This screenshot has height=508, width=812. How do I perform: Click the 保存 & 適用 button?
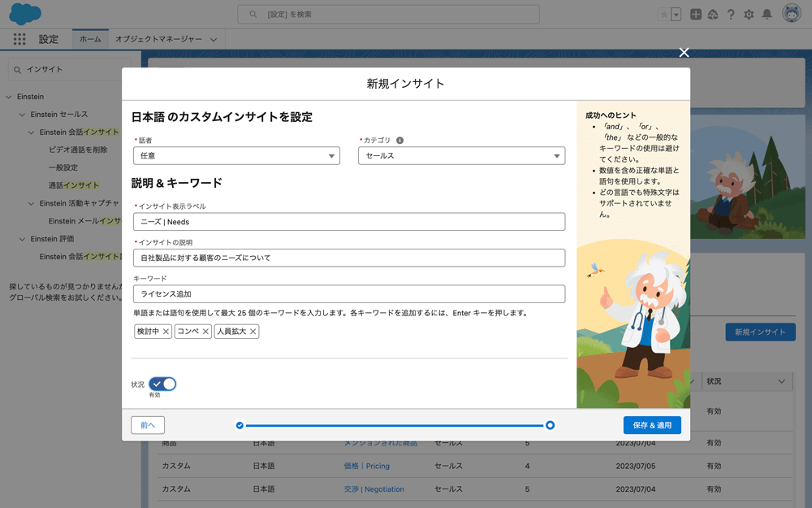click(x=652, y=425)
